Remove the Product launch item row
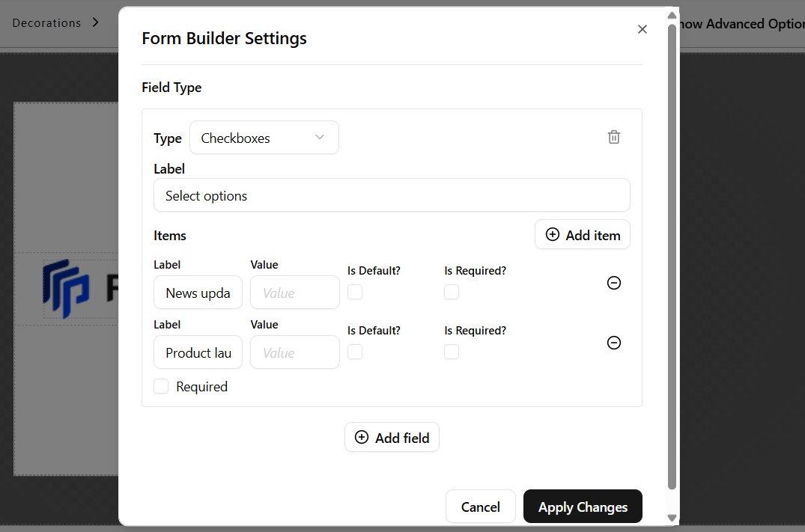The height and width of the screenshot is (532, 805). 613,343
